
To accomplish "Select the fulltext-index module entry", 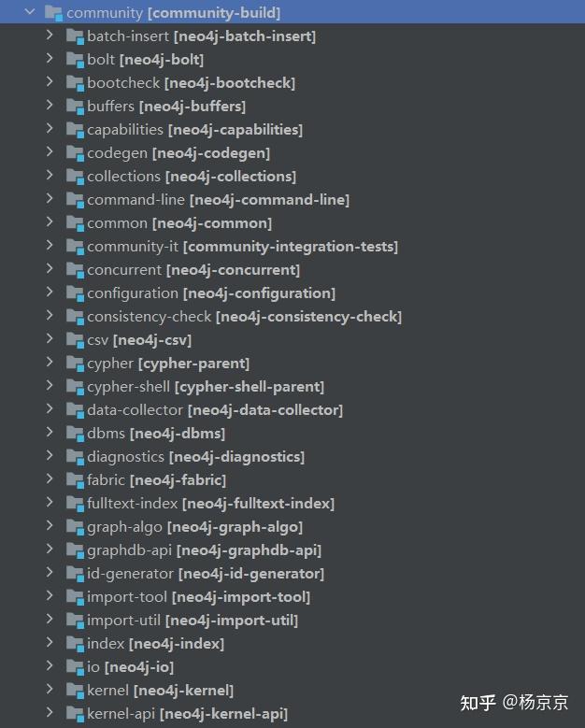I will coord(211,504).
